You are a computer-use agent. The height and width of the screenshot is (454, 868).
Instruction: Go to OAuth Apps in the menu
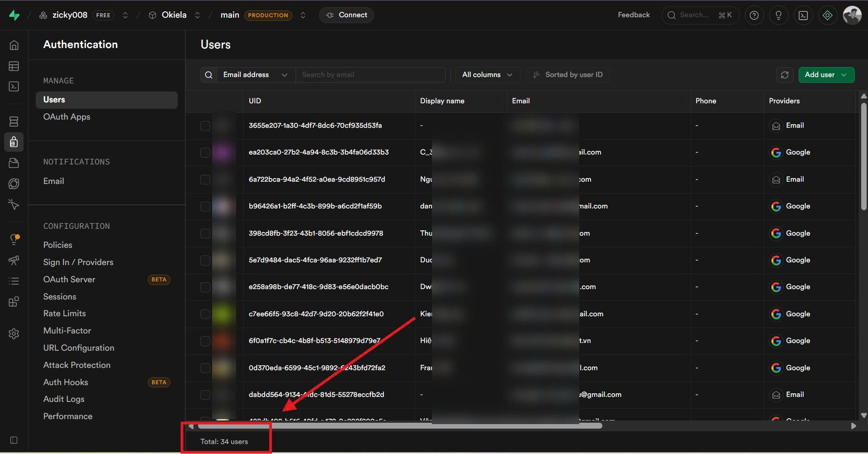click(x=67, y=117)
